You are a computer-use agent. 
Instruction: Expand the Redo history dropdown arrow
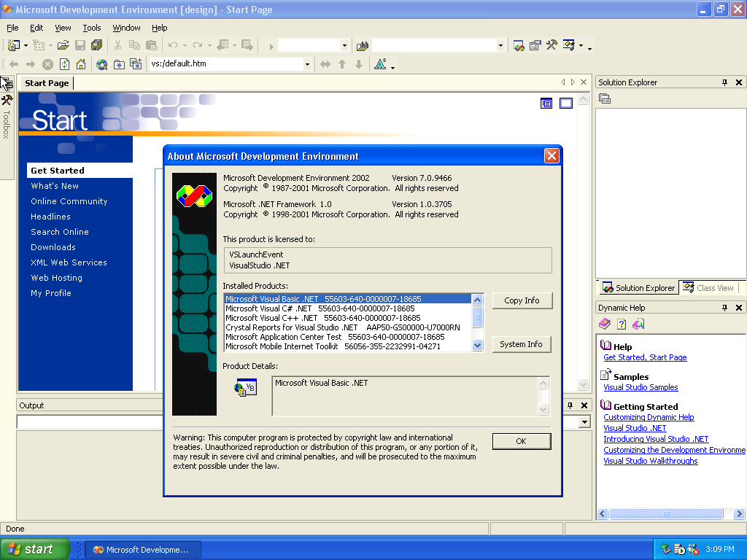[x=209, y=46]
